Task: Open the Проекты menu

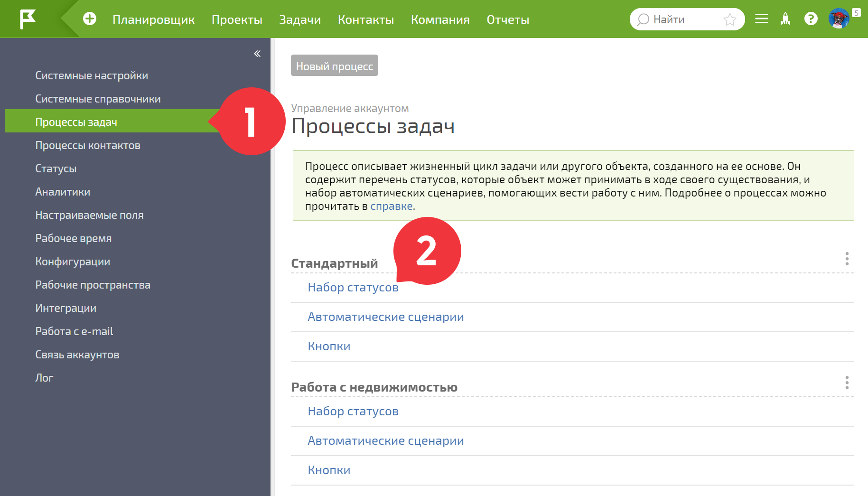Action: tap(237, 19)
